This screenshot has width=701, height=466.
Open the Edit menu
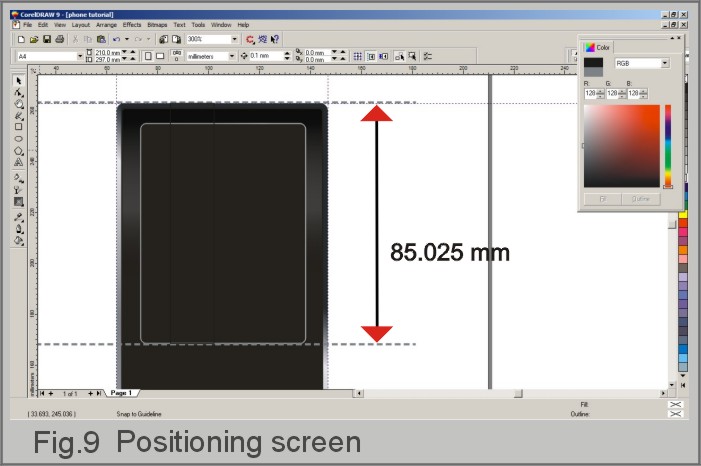pyautogui.click(x=43, y=25)
